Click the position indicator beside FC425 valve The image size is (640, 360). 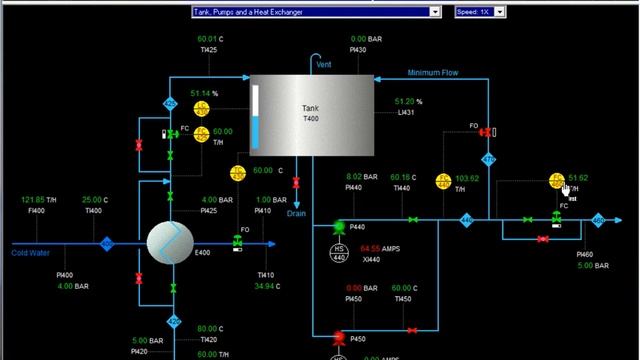coord(164,134)
